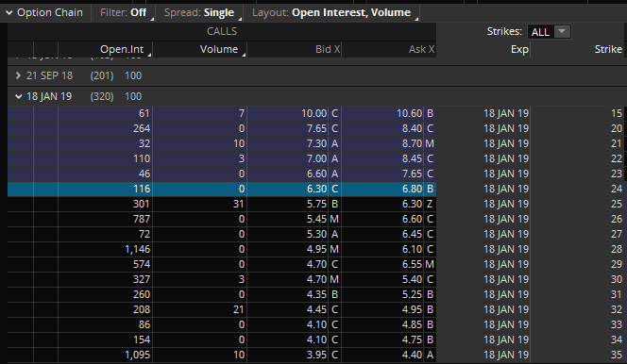This screenshot has height=364, width=627.
Task: Click the Ask X column header
Action: [x=421, y=49]
